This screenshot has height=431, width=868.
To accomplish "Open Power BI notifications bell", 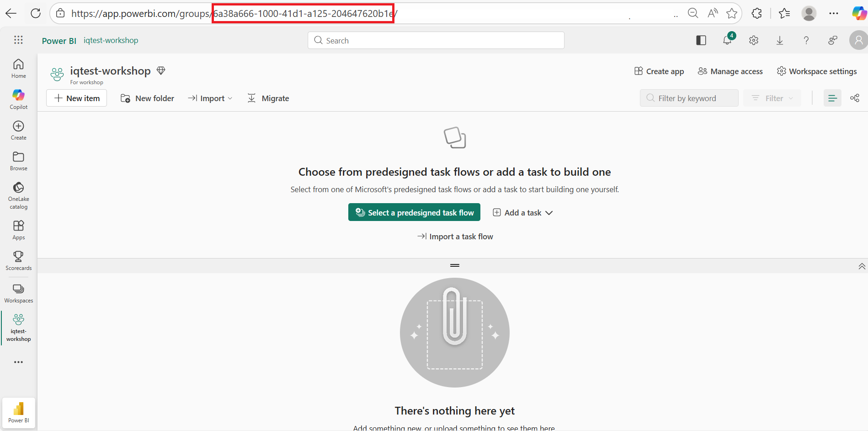I will [x=727, y=40].
